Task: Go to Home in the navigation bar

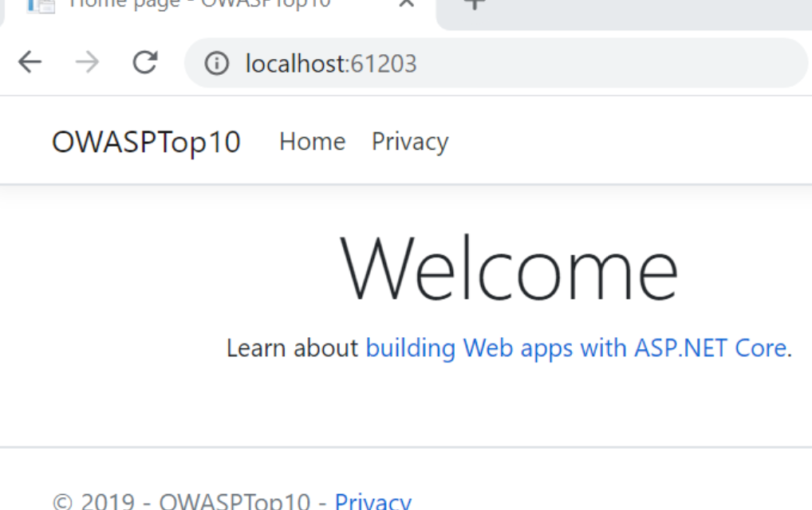Action: tap(312, 142)
